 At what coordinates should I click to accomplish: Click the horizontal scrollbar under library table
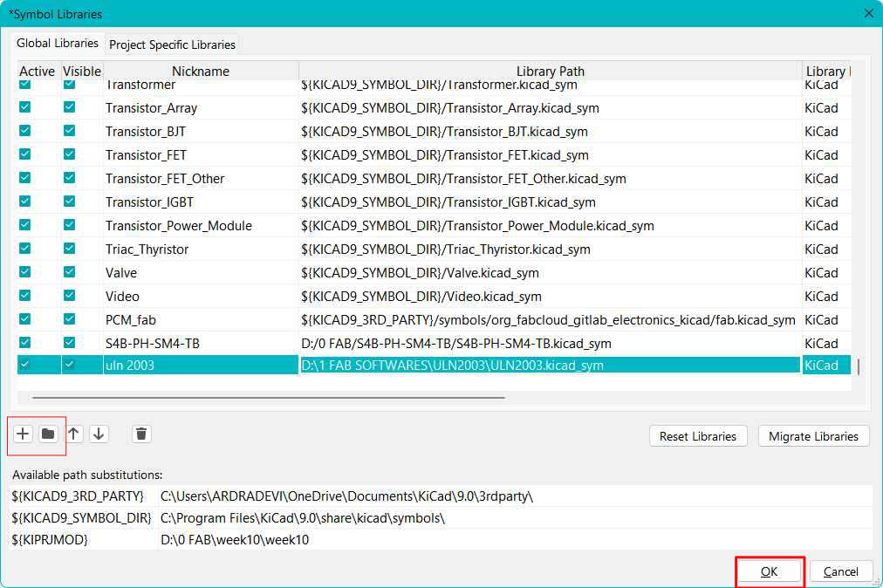(x=269, y=398)
